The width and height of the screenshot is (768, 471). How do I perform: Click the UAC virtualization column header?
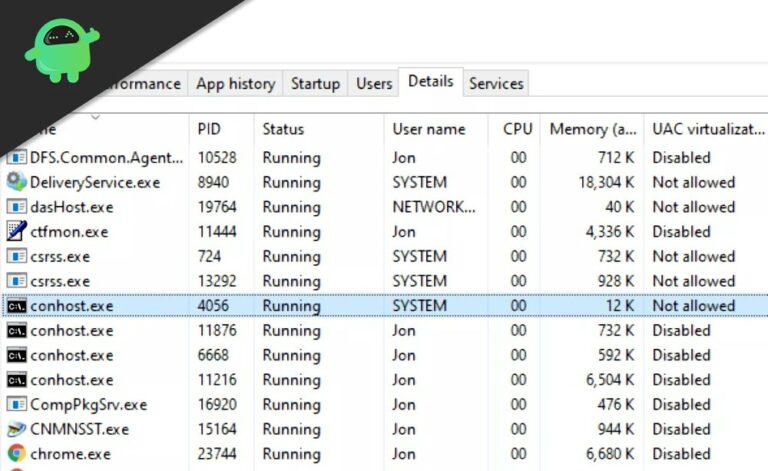click(x=706, y=129)
